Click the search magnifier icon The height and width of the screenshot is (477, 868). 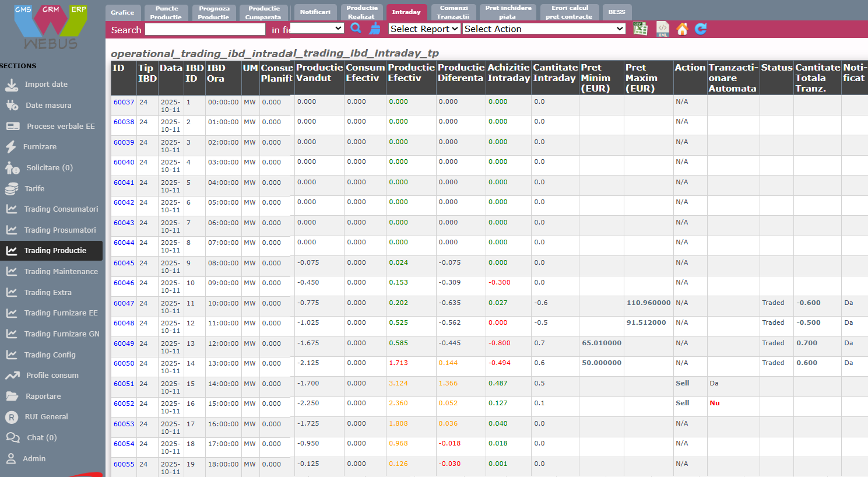(356, 28)
